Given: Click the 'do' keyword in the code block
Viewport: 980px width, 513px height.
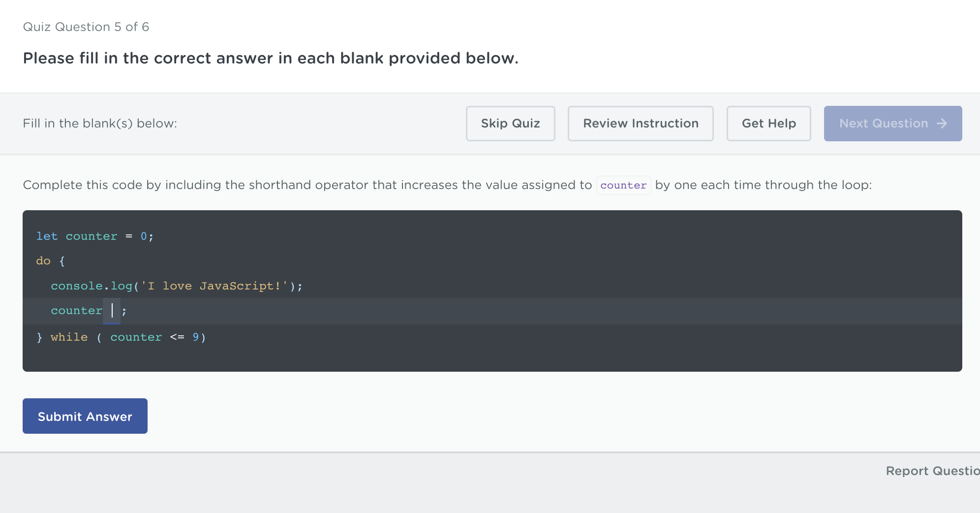Looking at the screenshot, I should coord(43,261).
